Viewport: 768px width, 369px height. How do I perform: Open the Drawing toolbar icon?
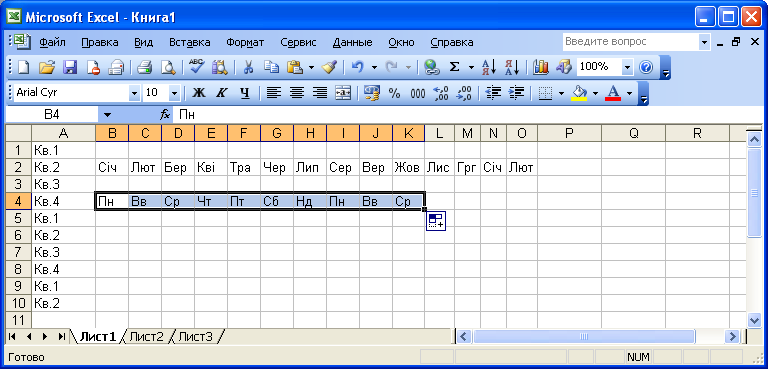coord(564,67)
